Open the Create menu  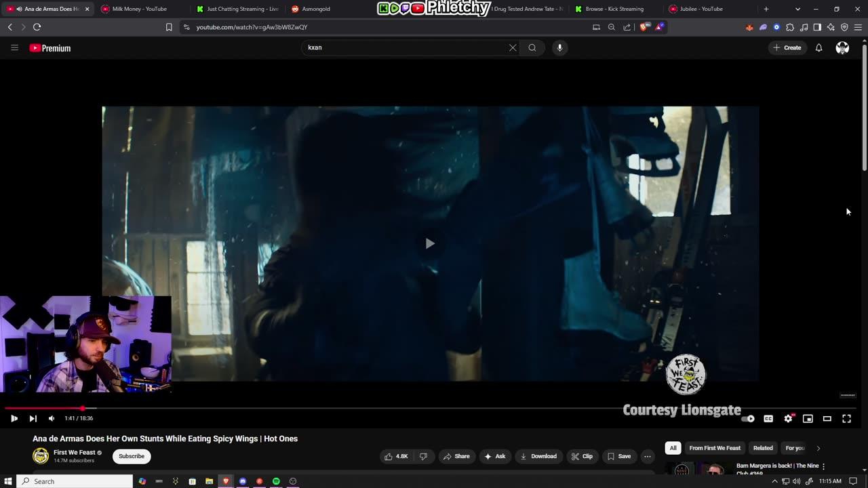point(787,47)
